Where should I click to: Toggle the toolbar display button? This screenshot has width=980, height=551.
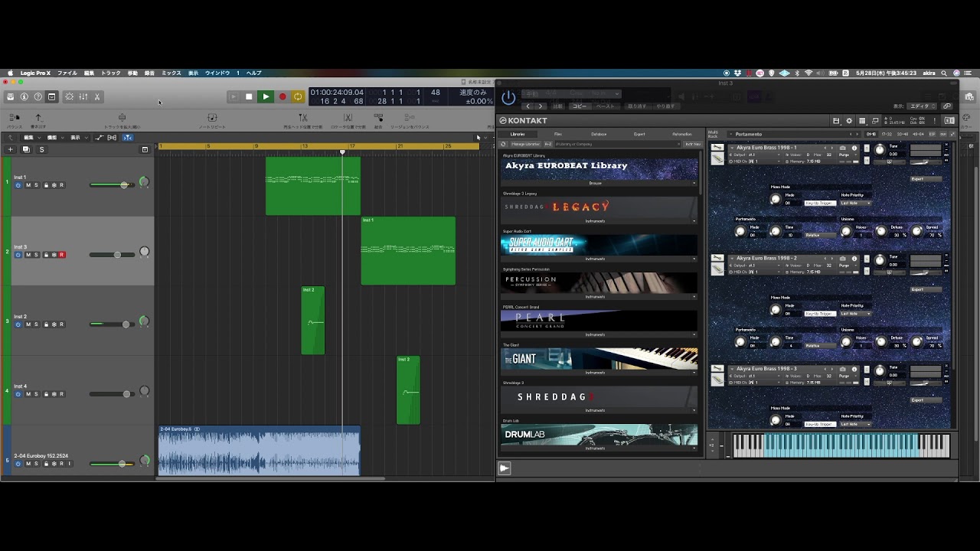point(52,96)
